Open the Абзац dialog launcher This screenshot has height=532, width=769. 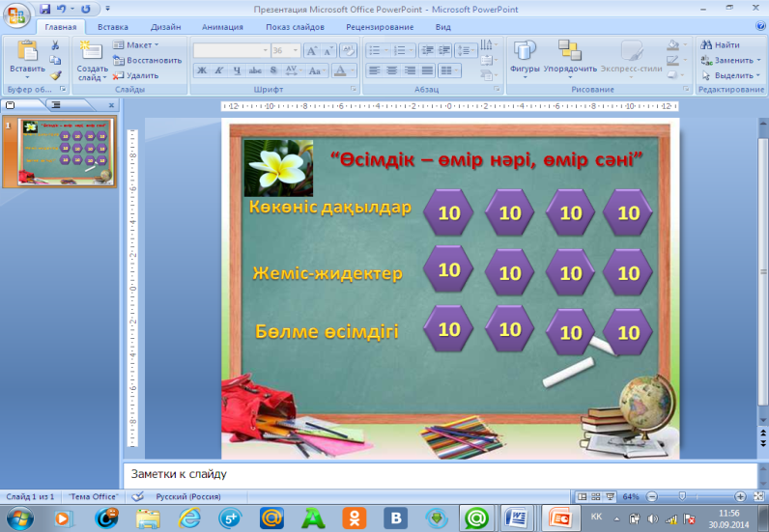coord(497,89)
